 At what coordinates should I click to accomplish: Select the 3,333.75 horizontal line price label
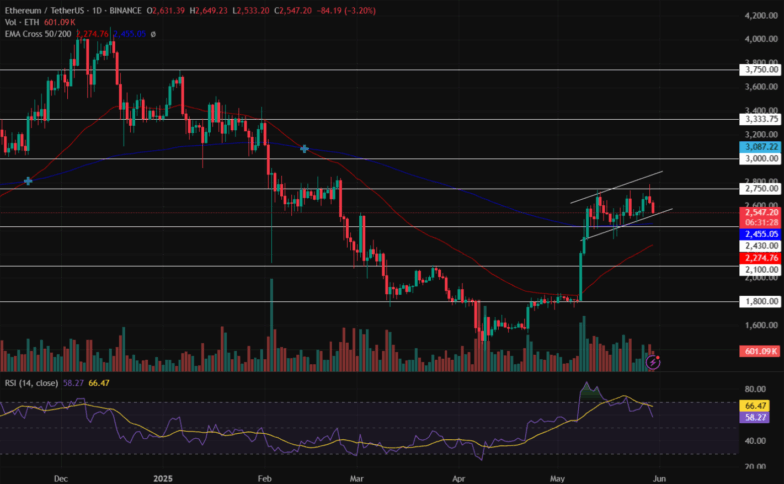tap(760, 119)
